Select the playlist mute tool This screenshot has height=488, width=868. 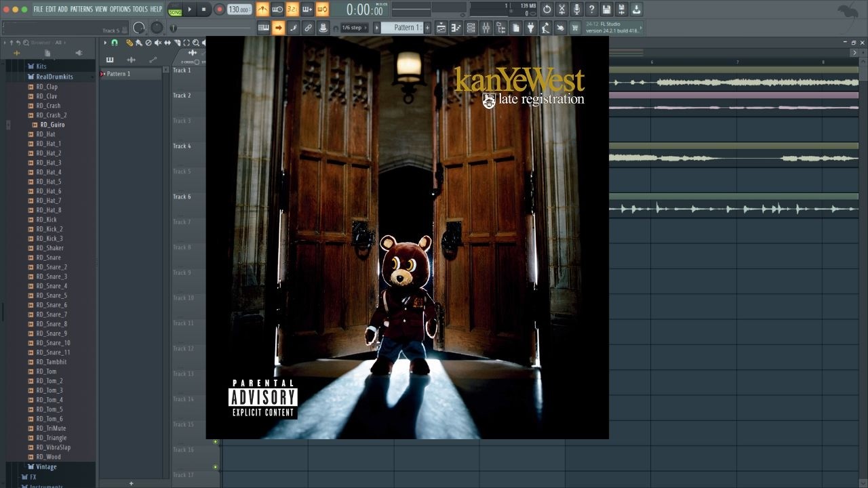point(157,43)
